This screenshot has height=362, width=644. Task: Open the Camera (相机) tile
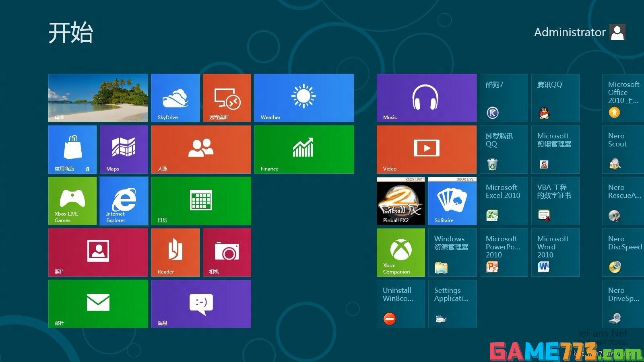pyautogui.click(x=227, y=253)
